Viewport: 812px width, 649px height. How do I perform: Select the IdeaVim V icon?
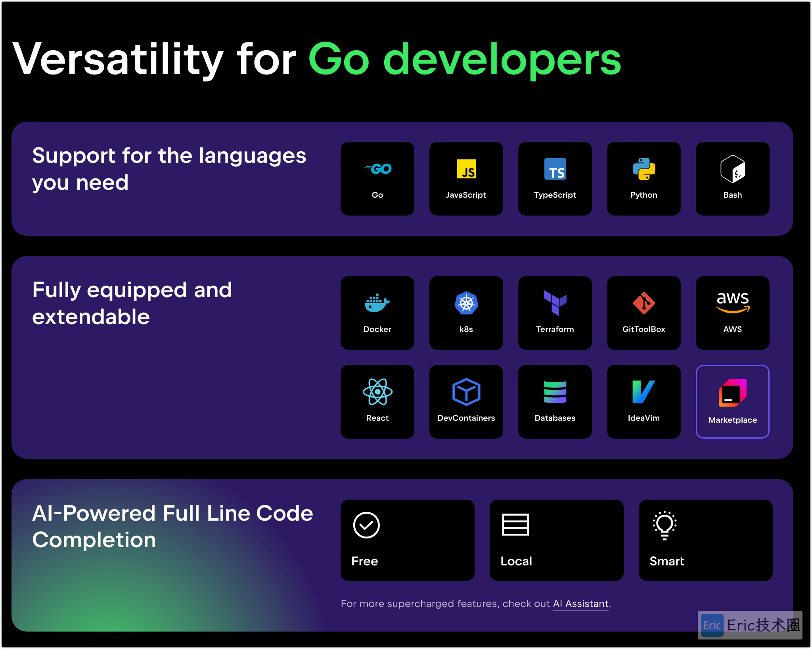click(644, 392)
